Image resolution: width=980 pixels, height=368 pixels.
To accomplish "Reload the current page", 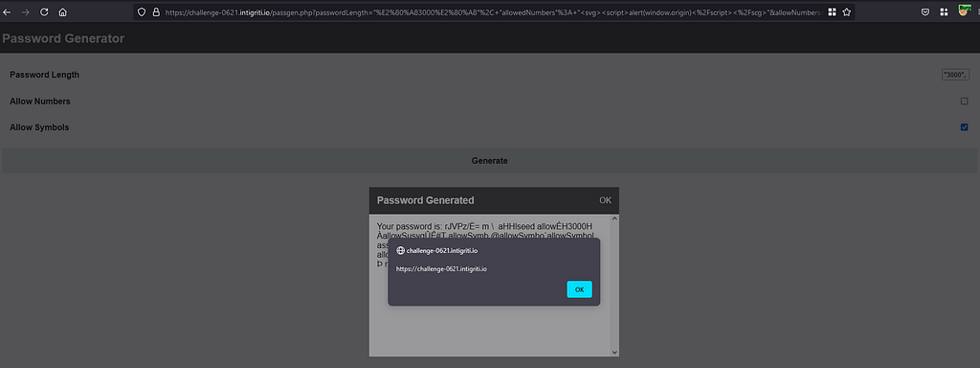I will click(44, 11).
